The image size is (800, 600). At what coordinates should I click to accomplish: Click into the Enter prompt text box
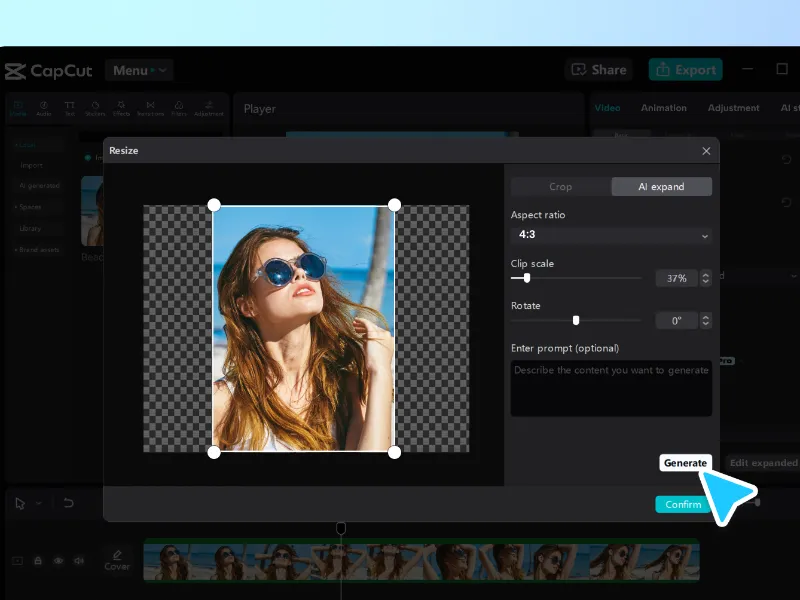pos(611,388)
